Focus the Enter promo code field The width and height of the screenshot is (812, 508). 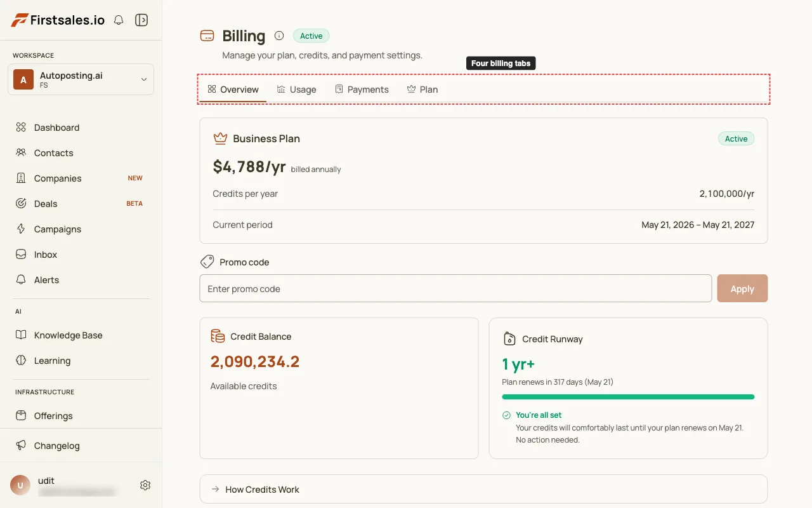click(455, 288)
